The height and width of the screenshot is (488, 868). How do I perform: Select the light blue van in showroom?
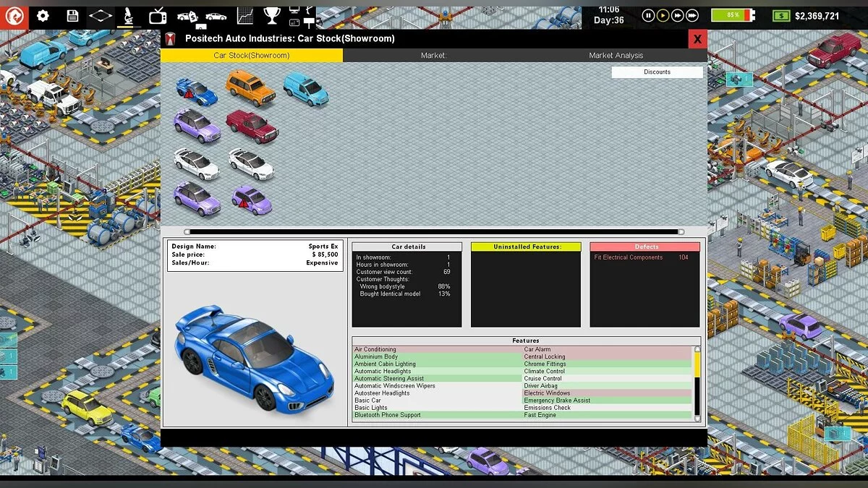tap(305, 88)
